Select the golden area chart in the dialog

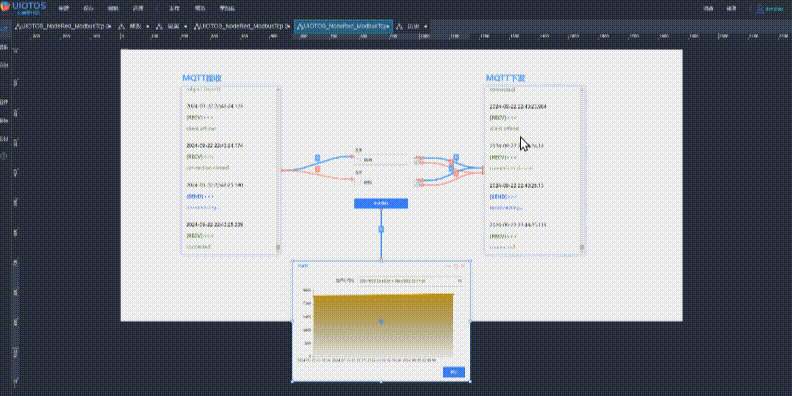pyautogui.click(x=383, y=324)
